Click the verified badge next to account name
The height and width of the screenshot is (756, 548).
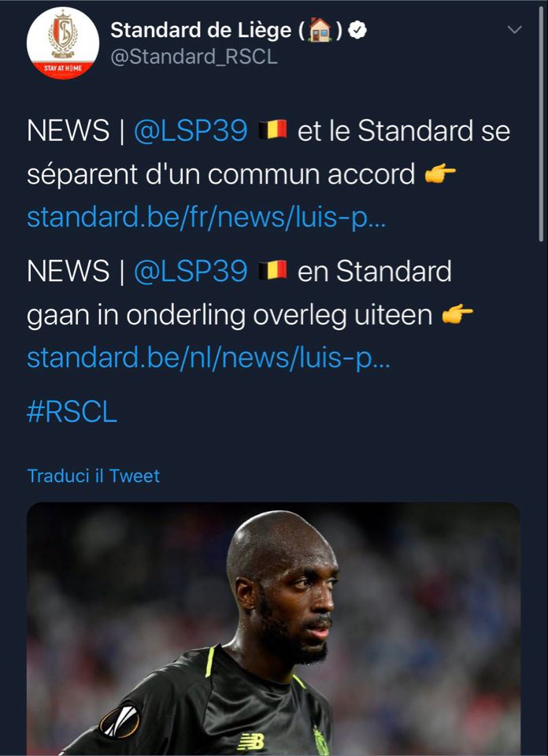357,31
